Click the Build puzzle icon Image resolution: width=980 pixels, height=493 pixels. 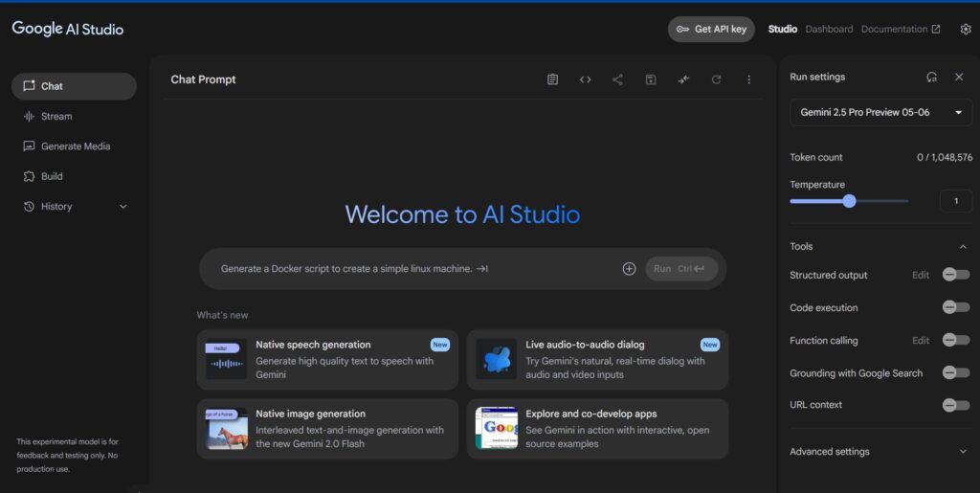(x=29, y=176)
